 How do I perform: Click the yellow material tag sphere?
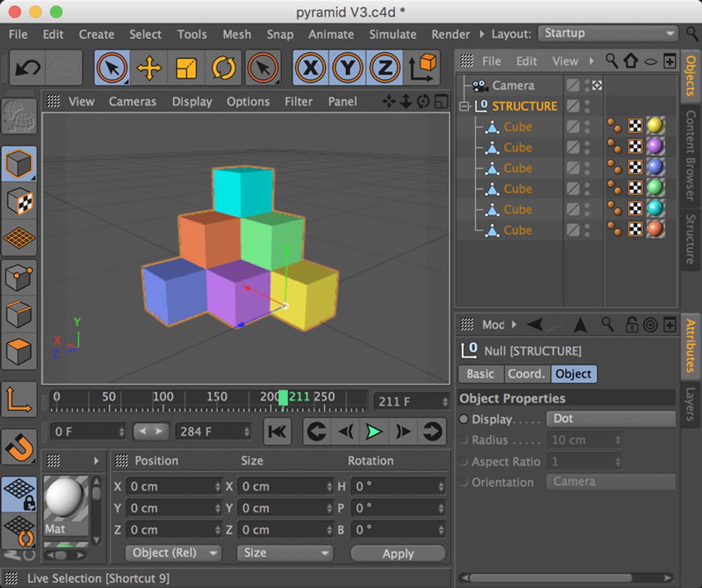click(655, 126)
